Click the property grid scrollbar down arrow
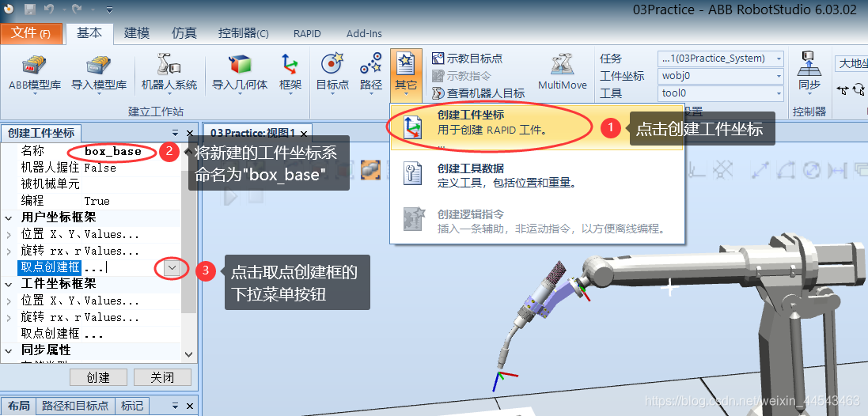The height and width of the screenshot is (416, 868). (x=189, y=354)
